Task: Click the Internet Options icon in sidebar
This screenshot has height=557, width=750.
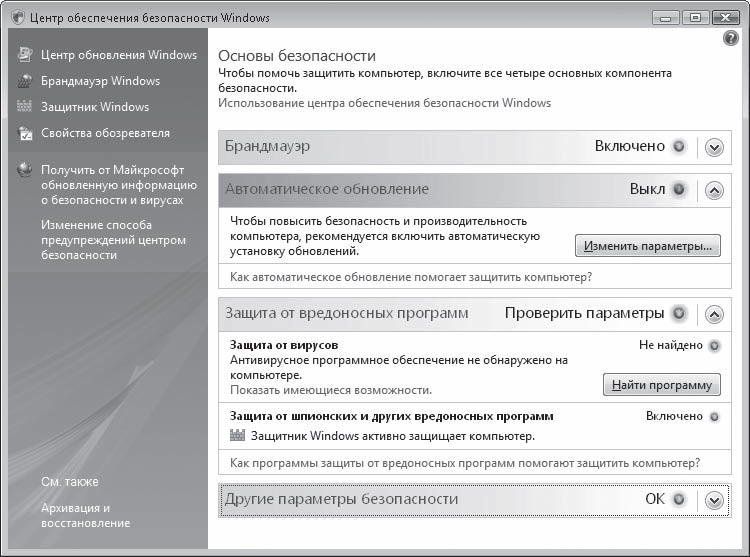Action: point(25,133)
